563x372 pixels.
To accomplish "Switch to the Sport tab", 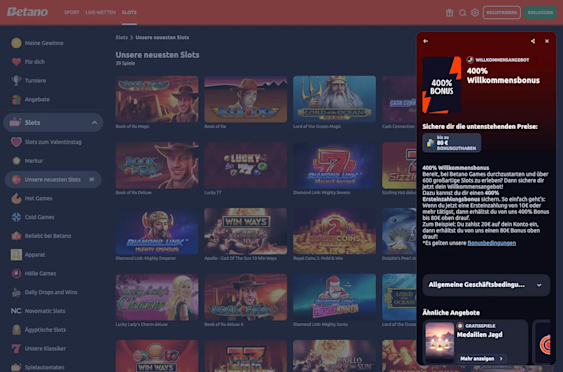I will click(72, 13).
